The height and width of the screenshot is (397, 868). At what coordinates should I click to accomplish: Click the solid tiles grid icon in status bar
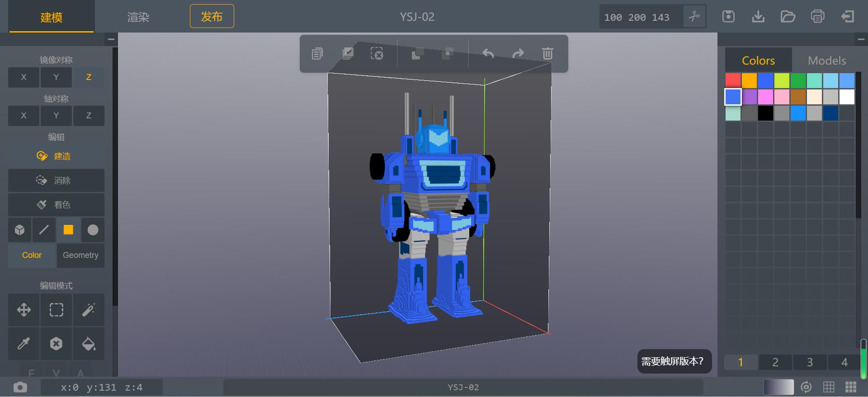coord(851,387)
